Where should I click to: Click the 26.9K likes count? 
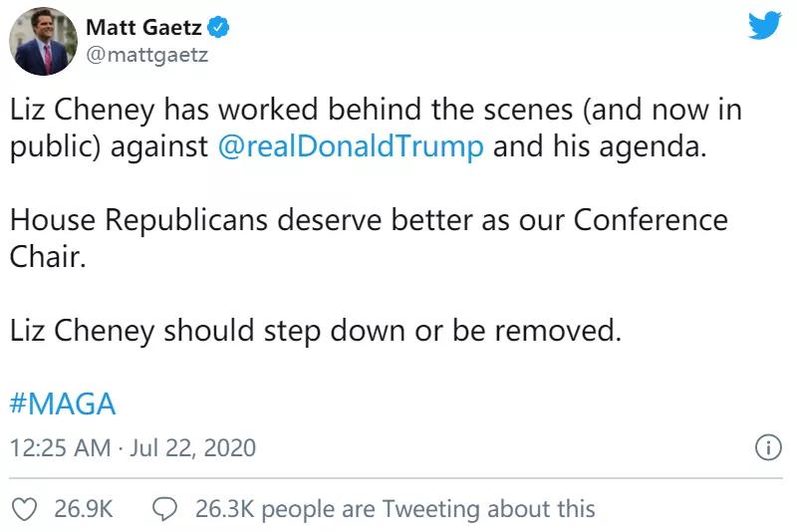click(84, 509)
